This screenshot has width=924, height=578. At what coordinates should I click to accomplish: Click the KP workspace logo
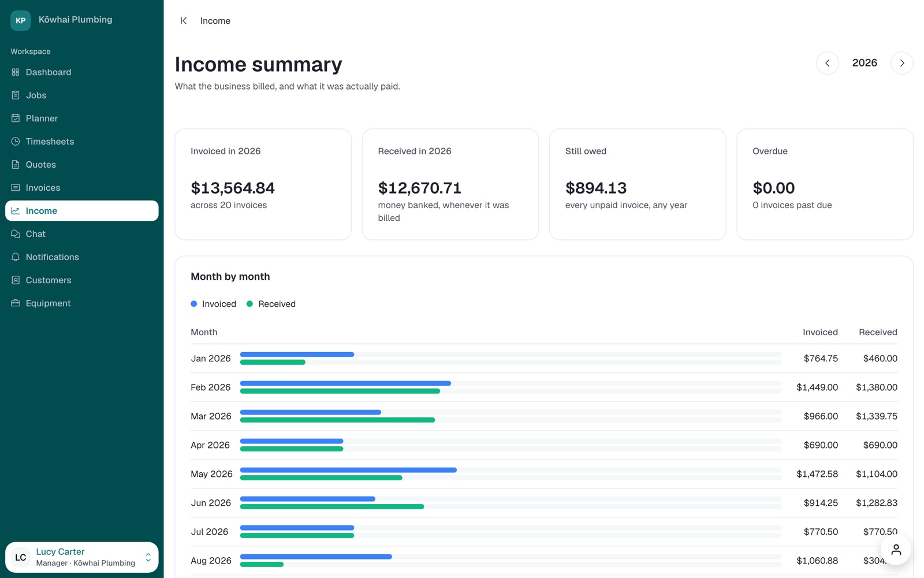tap(21, 20)
